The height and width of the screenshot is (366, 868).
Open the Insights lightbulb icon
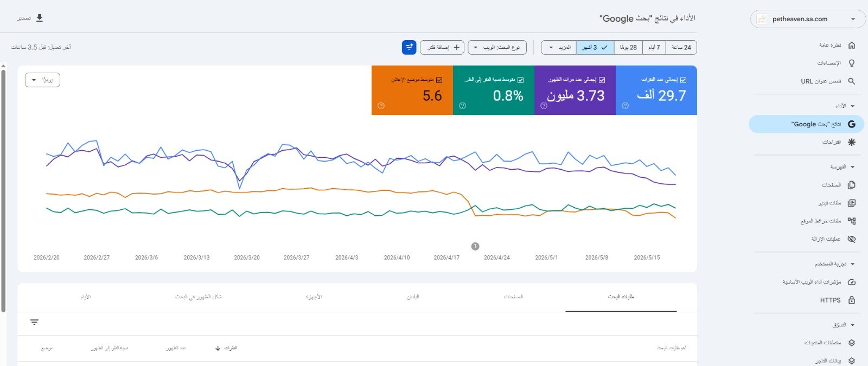pyautogui.click(x=851, y=63)
